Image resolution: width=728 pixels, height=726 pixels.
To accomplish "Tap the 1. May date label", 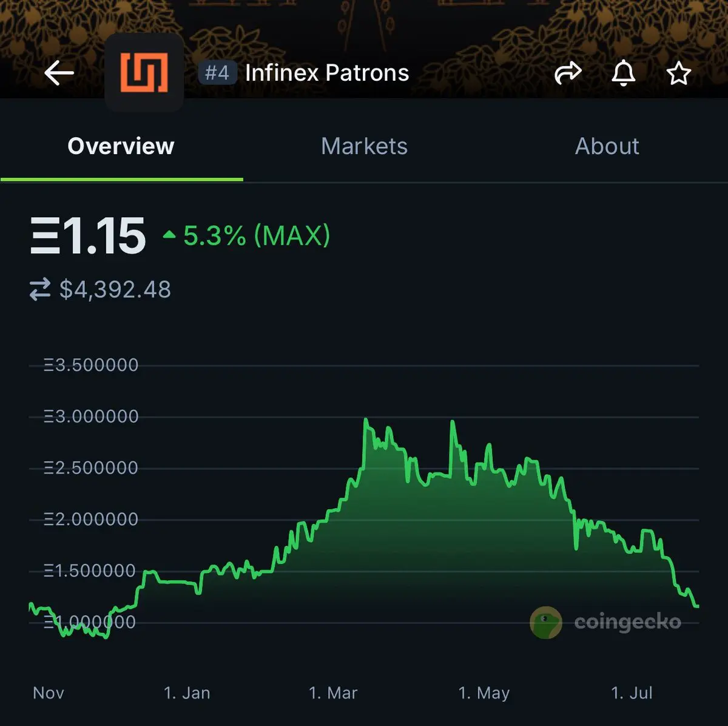I will 484,693.
